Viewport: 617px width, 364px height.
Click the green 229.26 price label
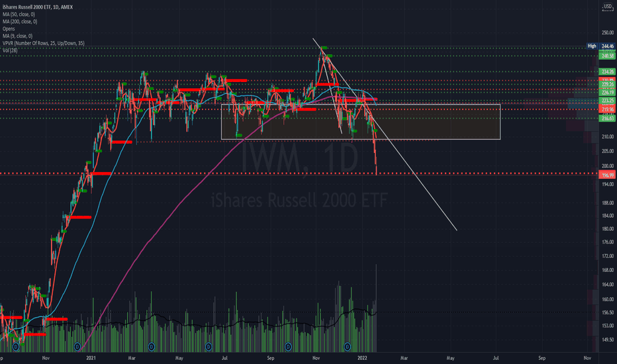tap(607, 85)
